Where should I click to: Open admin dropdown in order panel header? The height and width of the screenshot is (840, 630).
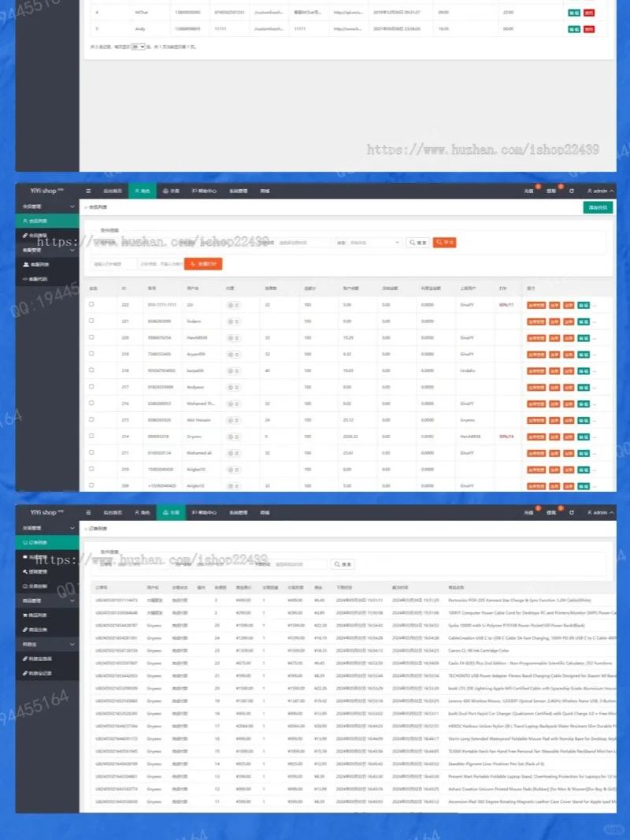click(601, 512)
